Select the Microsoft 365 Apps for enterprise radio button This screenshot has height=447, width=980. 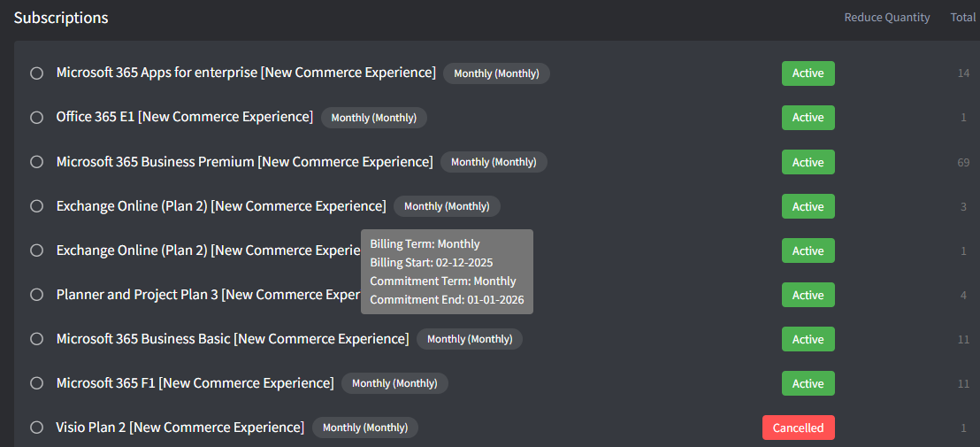(37, 73)
